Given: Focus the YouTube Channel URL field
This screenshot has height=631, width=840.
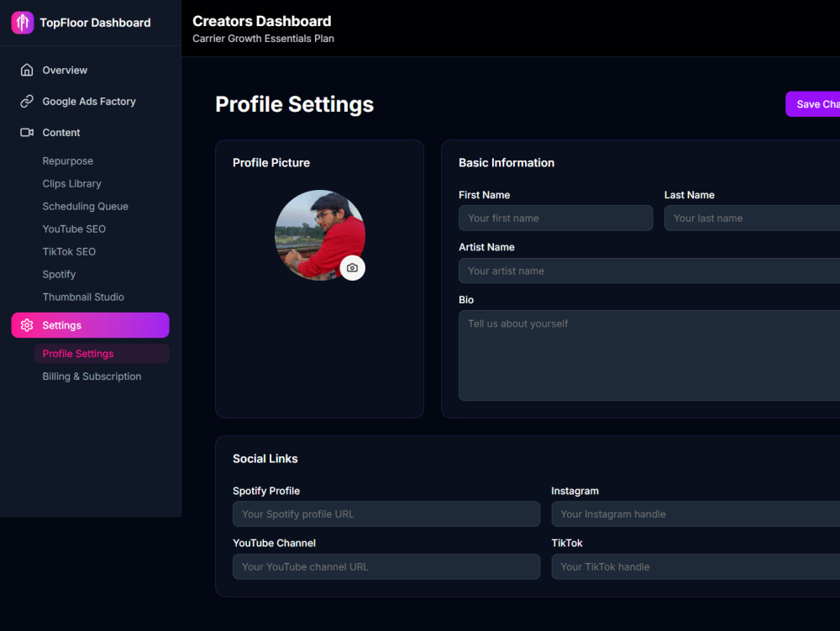Looking at the screenshot, I should [386, 566].
